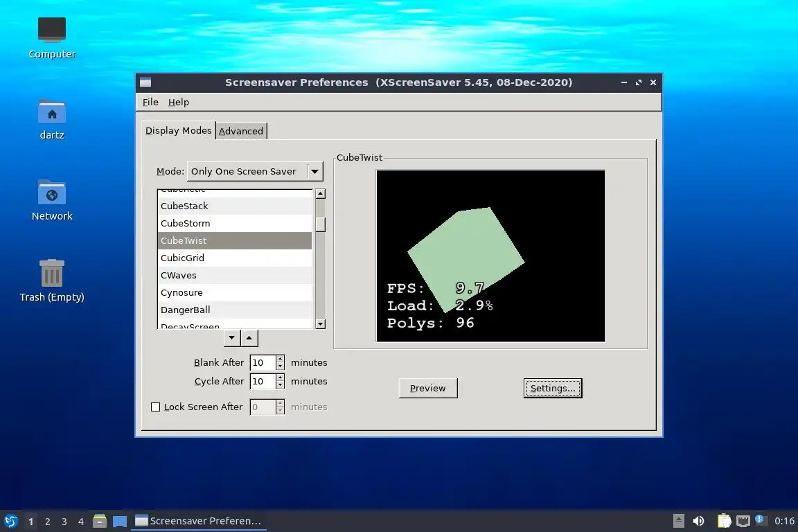Screen dimensions: 798x532
Task: Click the network monitor tray icon
Action: pyautogui.click(x=743, y=521)
